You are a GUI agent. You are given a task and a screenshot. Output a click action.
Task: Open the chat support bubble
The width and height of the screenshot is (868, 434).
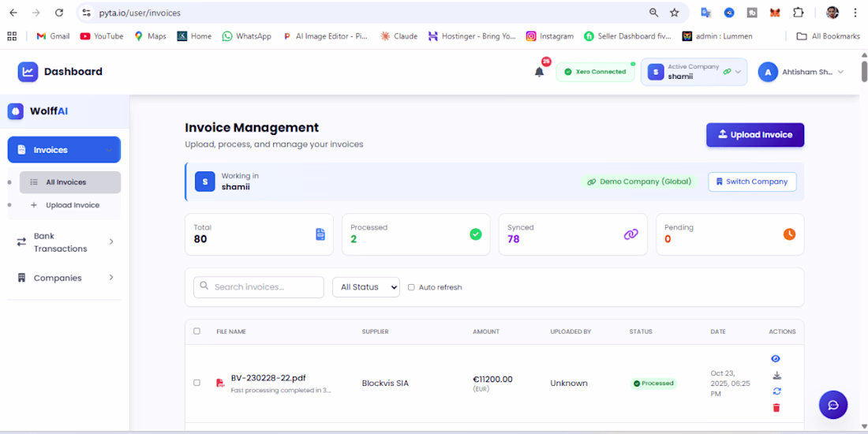[833, 405]
